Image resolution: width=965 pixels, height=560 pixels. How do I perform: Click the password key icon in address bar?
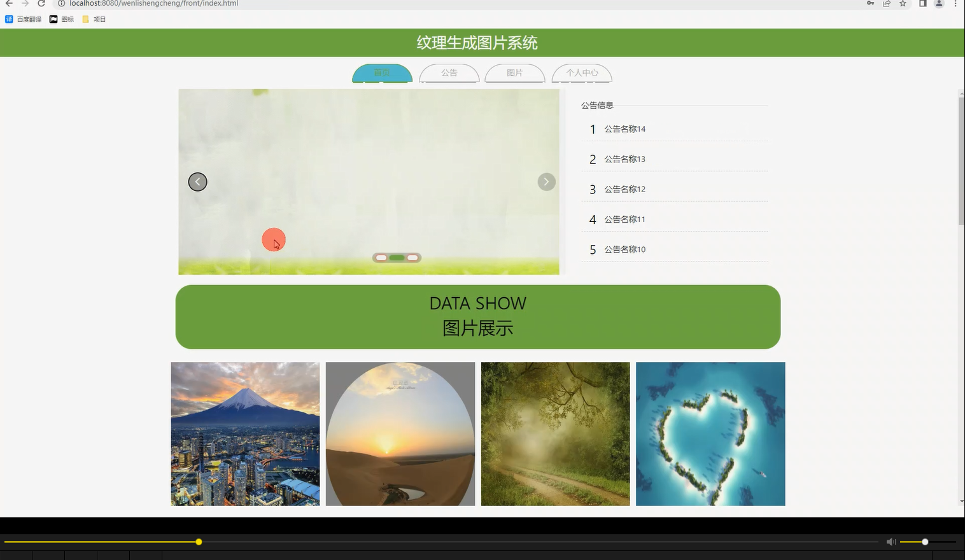click(x=871, y=4)
